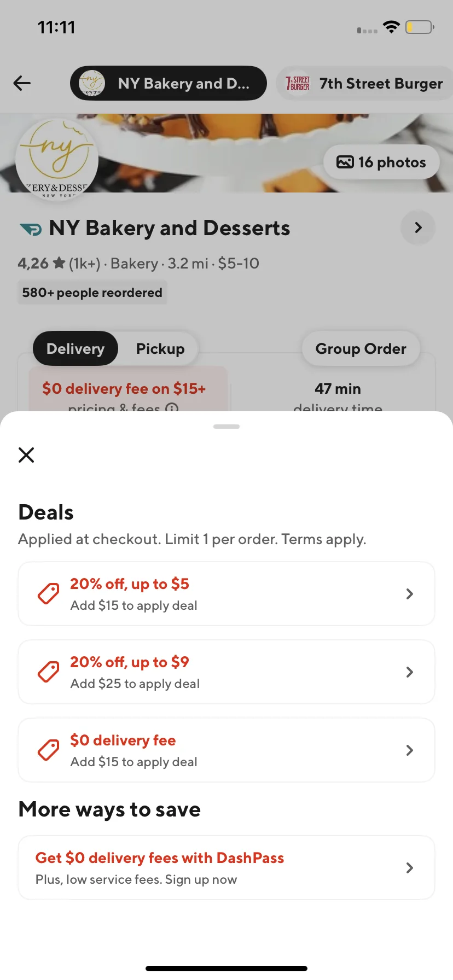The width and height of the screenshot is (453, 980).
Task: Open the 16 photos gallery
Action: click(x=381, y=162)
